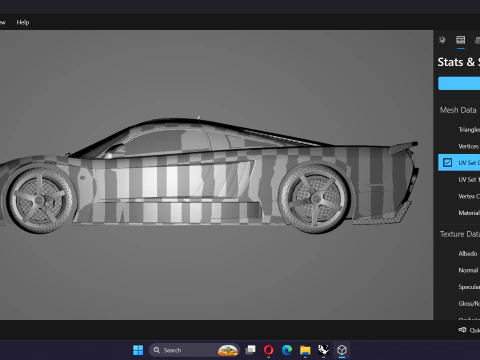Open Task View from the taskbar
The width and height of the screenshot is (480, 360).
pyautogui.click(x=250, y=350)
